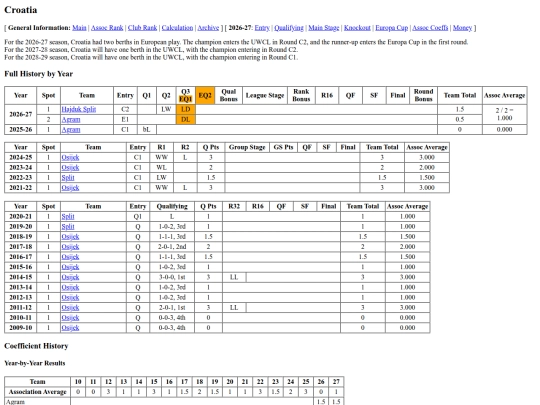The height and width of the screenshot is (405, 540).
Task: Open Agram team link in 2025-26 row
Action: [x=71, y=130]
